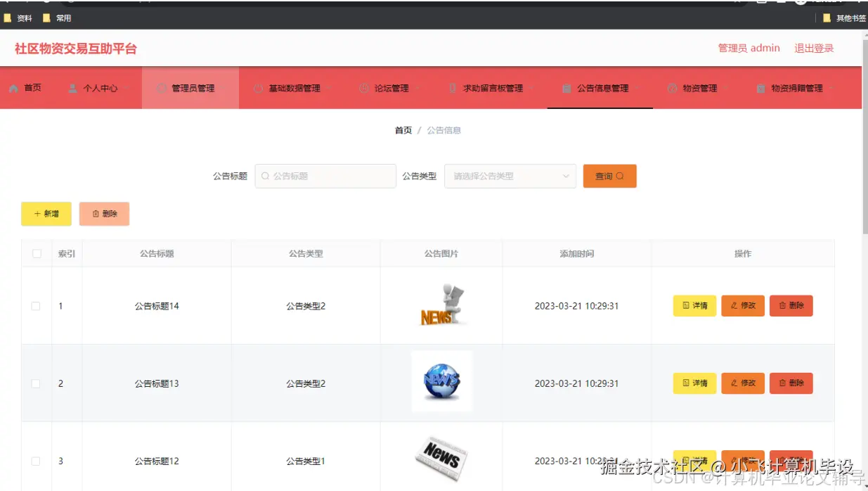Screen dimensions: 868x491
Task: Open the newspaper thumbnail for 公告标题12
Action: click(442, 459)
